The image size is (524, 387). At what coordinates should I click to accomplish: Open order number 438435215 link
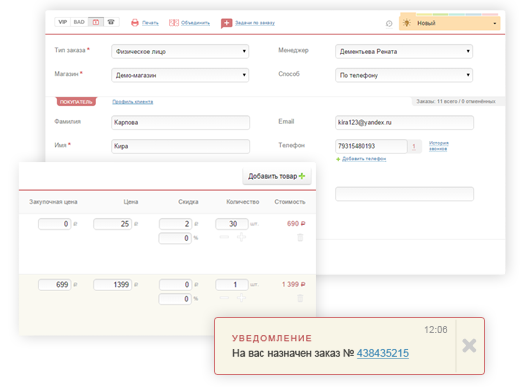tap(383, 353)
